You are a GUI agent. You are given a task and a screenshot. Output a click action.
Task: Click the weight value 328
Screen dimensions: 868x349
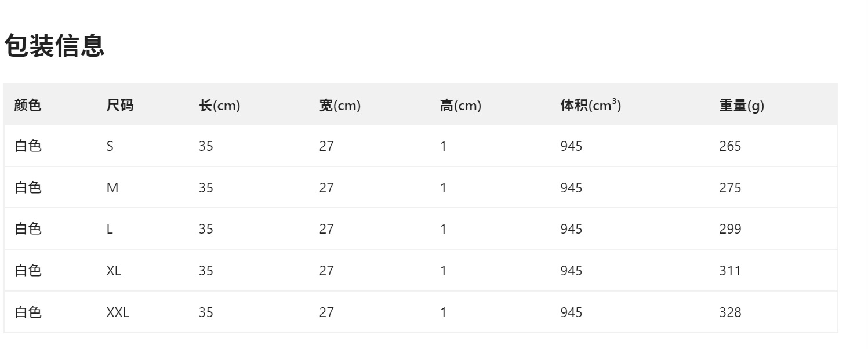pos(730,312)
